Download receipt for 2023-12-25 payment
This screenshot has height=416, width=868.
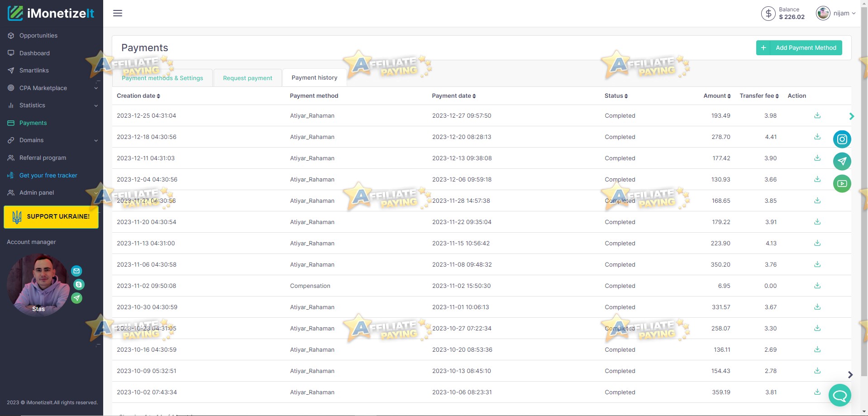(817, 115)
